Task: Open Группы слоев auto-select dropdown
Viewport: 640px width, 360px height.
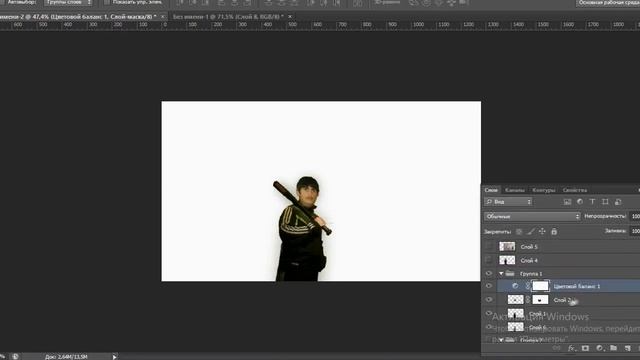Action: pyautogui.click(x=69, y=2)
